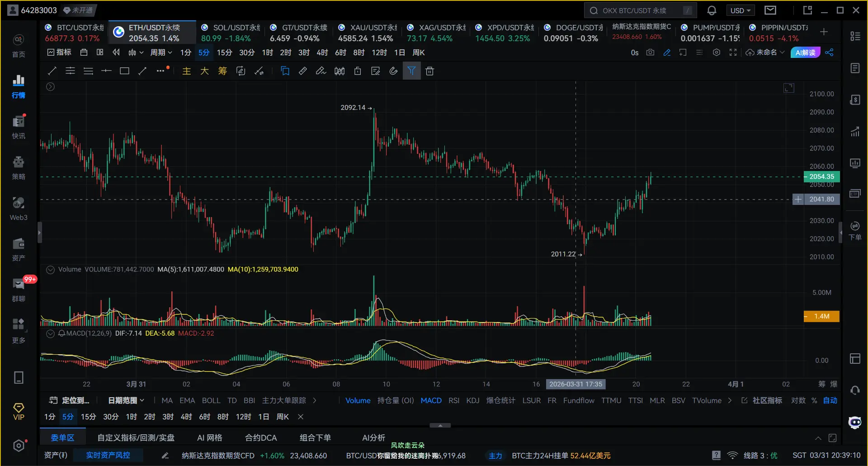The height and width of the screenshot is (466, 868).
Task: Click the 指标 indicators button
Action: [59, 52]
